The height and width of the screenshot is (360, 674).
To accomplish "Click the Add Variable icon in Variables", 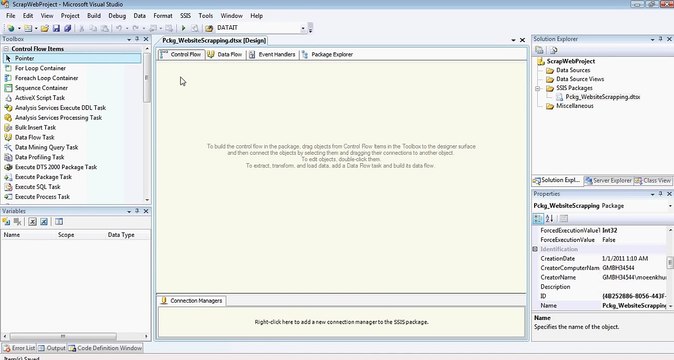I will tap(6, 222).
